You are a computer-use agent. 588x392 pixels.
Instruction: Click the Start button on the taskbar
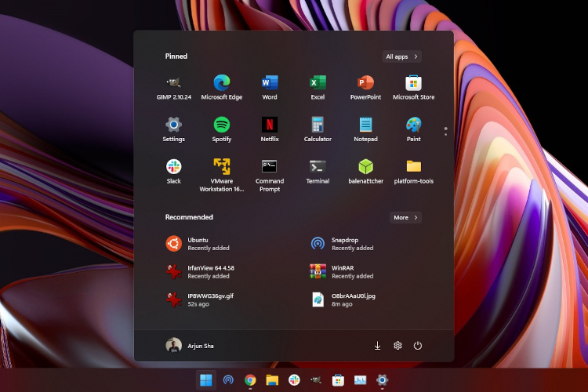(206, 380)
